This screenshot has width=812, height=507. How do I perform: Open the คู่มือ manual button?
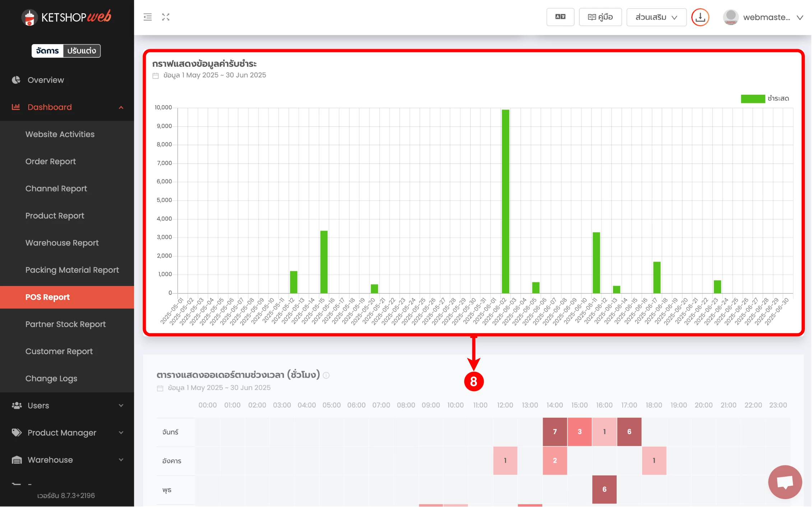click(600, 17)
